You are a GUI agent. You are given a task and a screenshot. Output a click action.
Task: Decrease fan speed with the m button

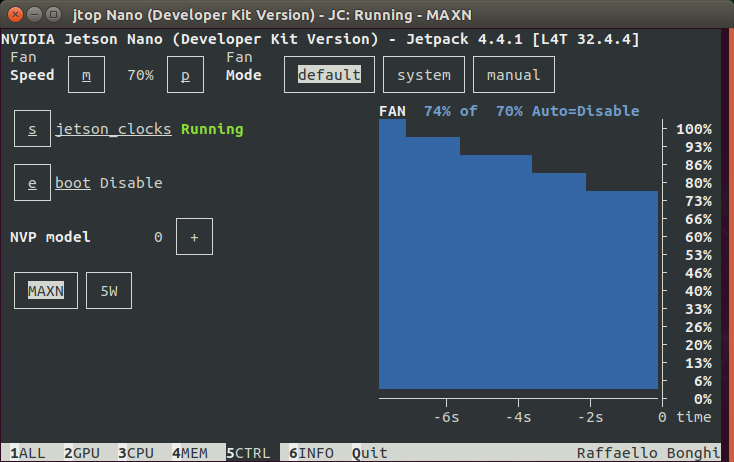coord(86,75)
